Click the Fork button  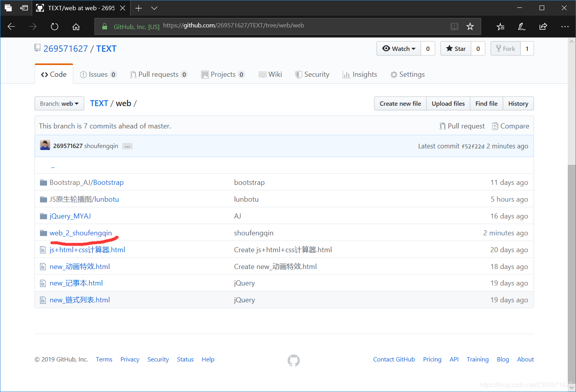pos(505,49)
